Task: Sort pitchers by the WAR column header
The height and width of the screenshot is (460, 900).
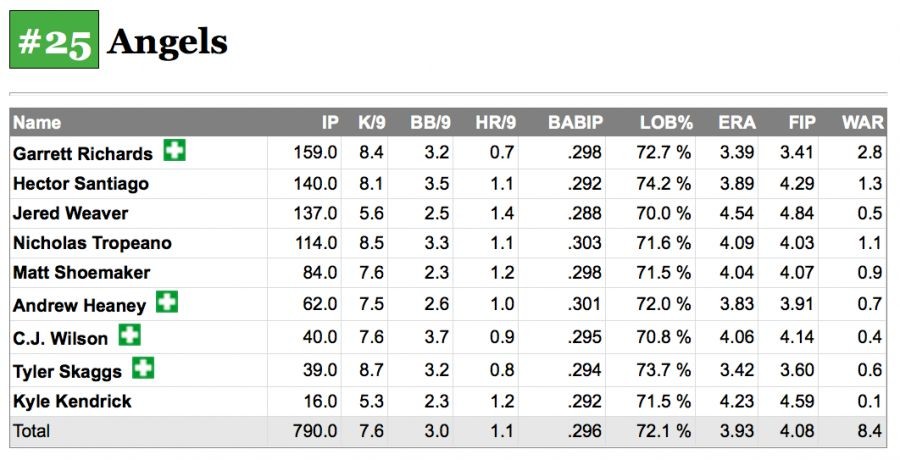Action: click(x=863, y=123)
